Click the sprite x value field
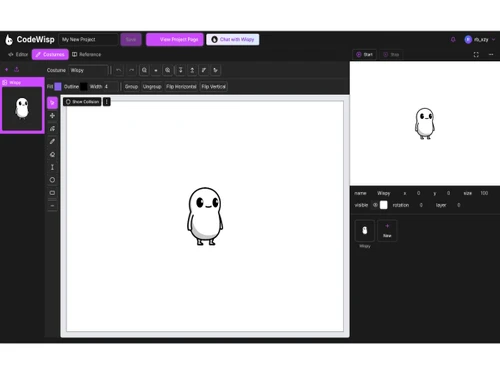The height and width of the screenshot is (375, 500). click(418, 193)
